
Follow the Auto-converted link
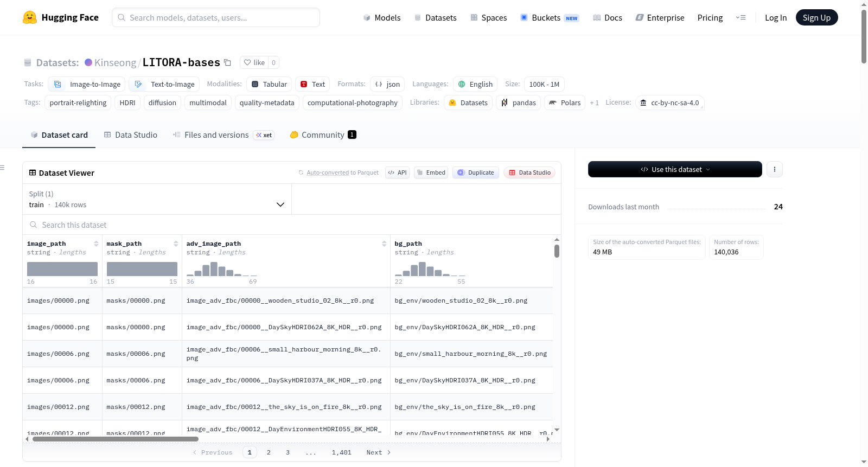328,172
